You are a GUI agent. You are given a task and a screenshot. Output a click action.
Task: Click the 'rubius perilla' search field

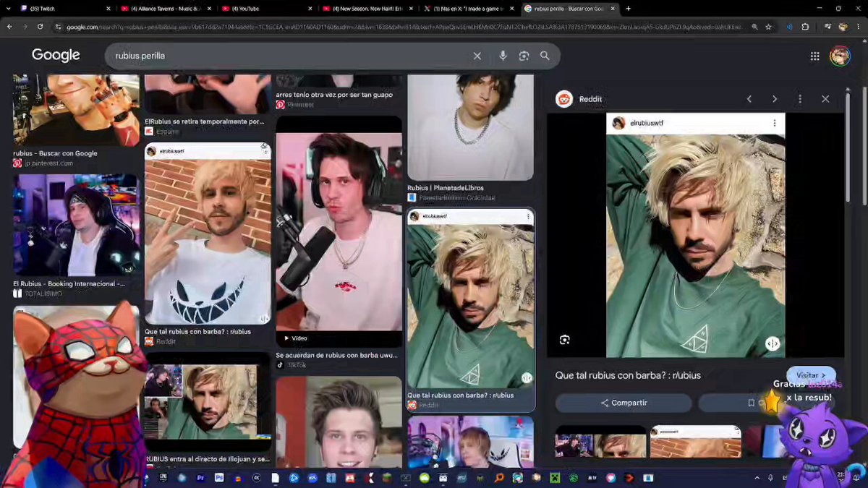pos(289,56)
